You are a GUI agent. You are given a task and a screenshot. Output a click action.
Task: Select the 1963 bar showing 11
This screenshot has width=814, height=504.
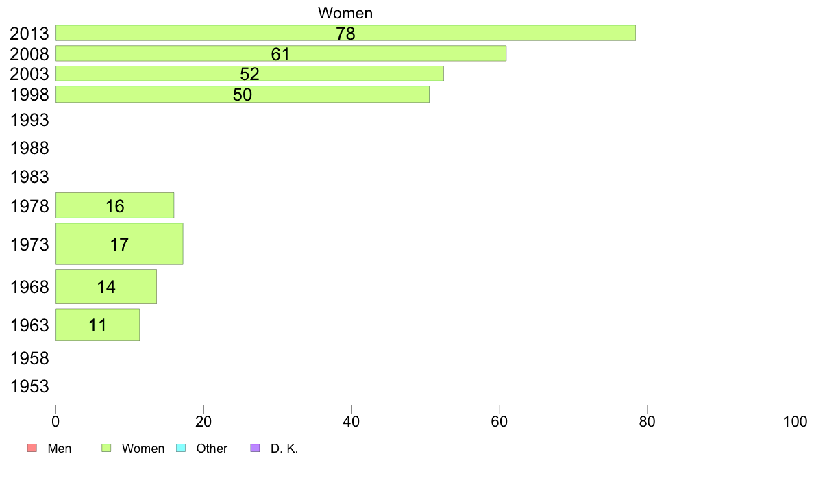coord(97,325)
